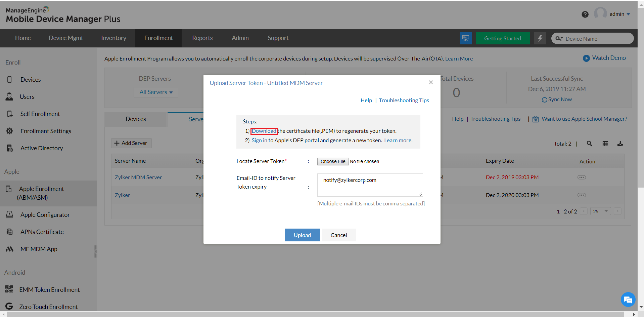Click the Device Name search key icon
The image size is (644, 317).
559,39
